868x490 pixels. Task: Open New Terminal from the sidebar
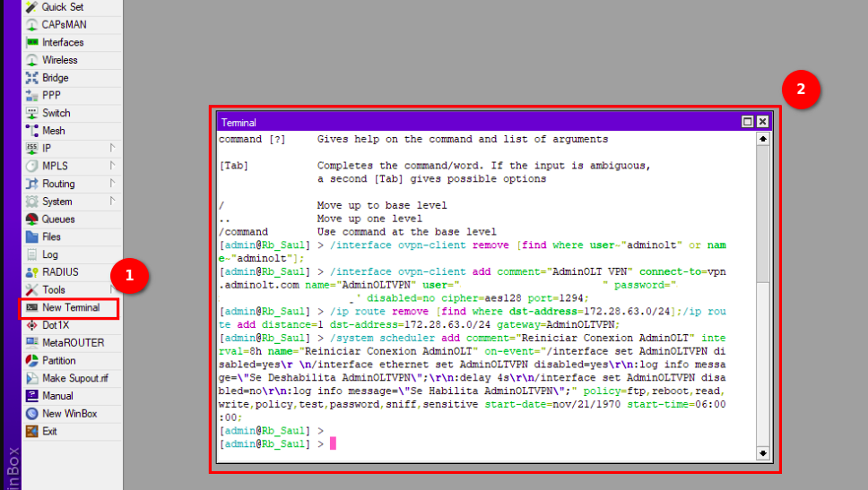70,307
